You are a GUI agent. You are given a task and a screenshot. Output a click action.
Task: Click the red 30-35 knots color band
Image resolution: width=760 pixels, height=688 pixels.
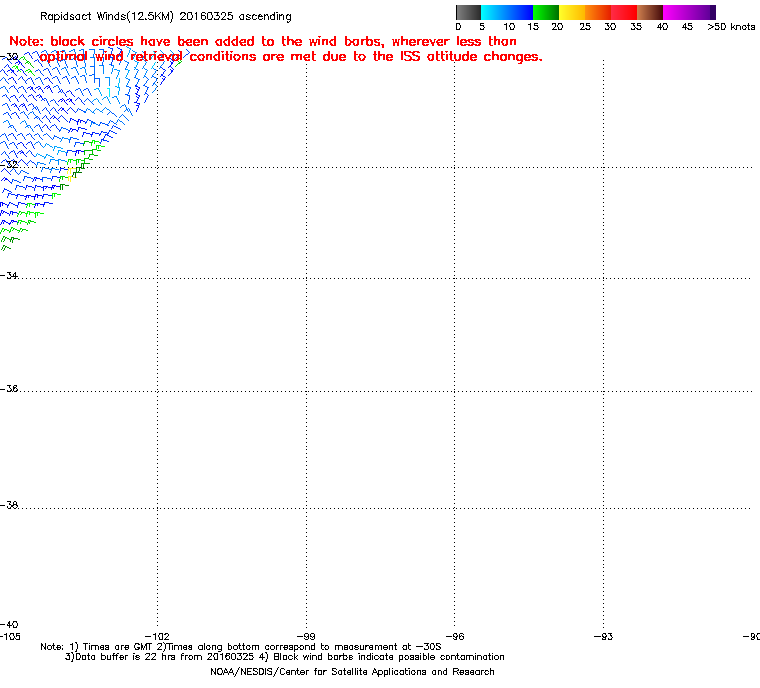click(x=624, y=12)
